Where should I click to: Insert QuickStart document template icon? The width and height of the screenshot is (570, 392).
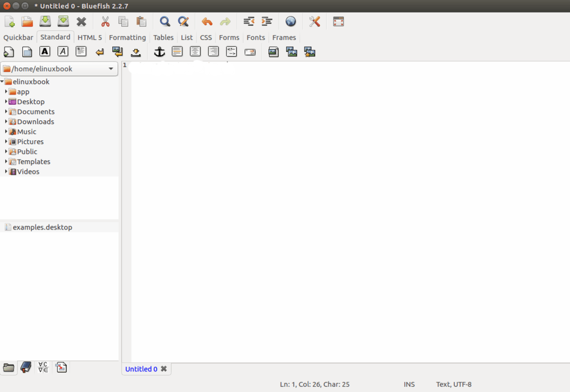[x=9, y=52]
